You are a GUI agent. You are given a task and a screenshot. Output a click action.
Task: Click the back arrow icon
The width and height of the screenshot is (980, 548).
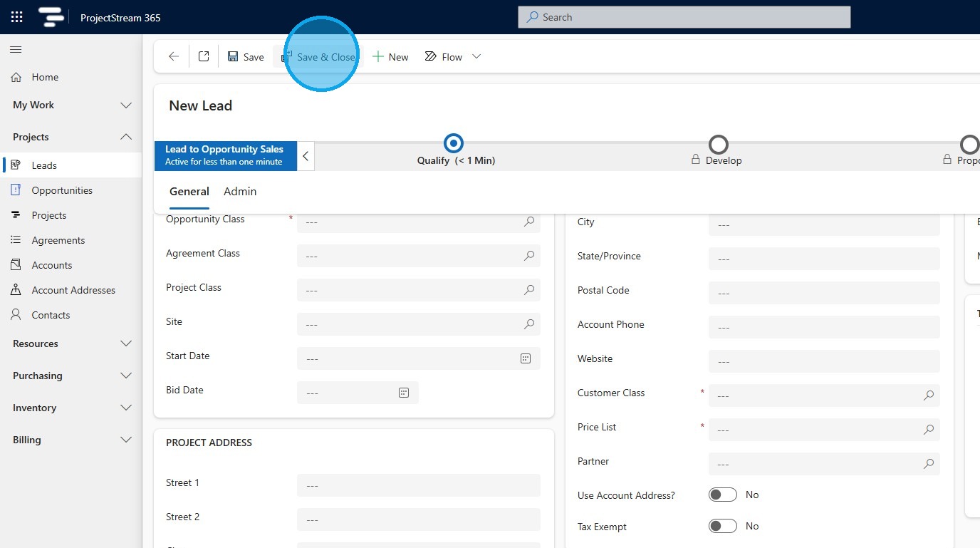coord(174,57)
